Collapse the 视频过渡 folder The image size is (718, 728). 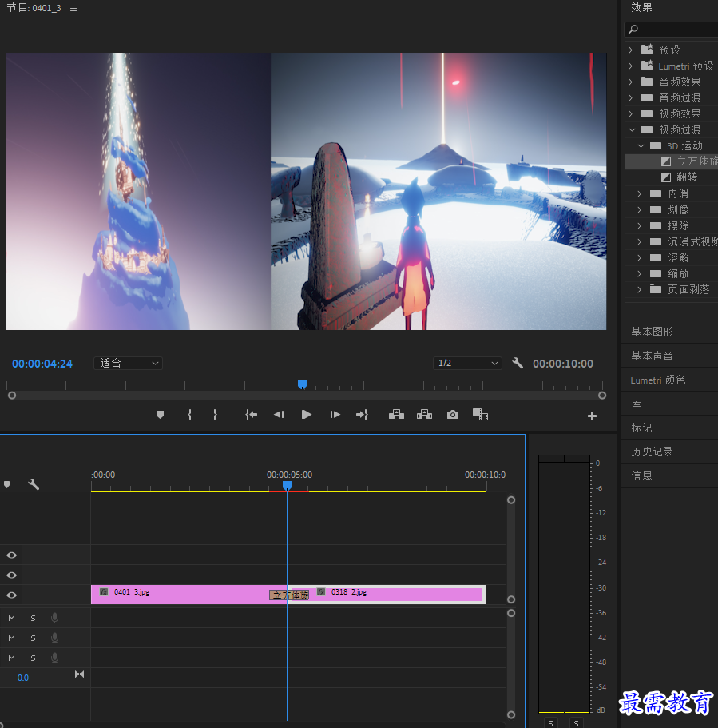[x=632, y=129]
